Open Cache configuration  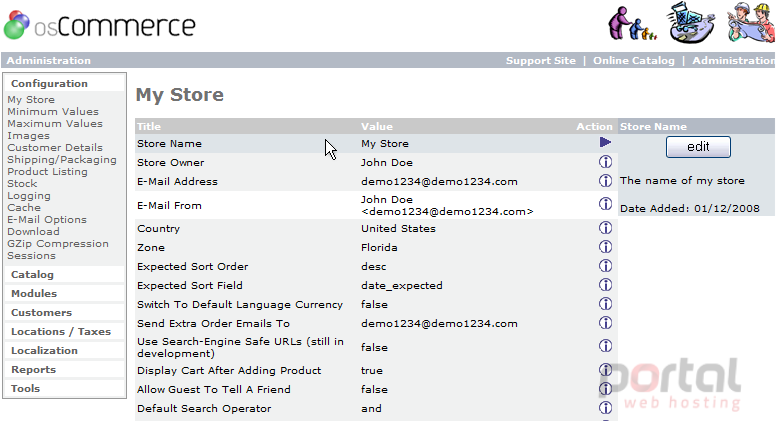(24, 208)
